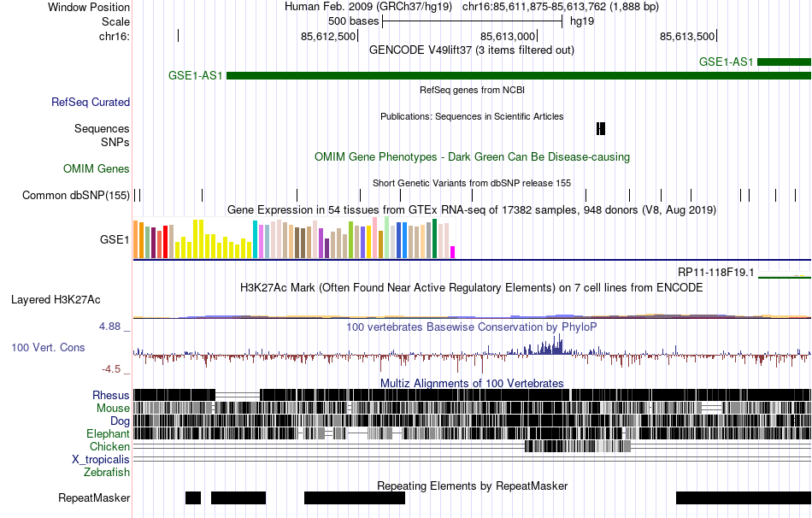
Task: Select the GSE1 expression track label
Action: (115, 239)
